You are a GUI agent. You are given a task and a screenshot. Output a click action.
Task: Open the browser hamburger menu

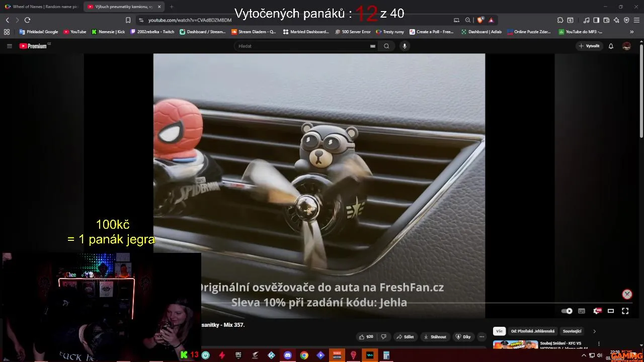(x=636, y=20)
